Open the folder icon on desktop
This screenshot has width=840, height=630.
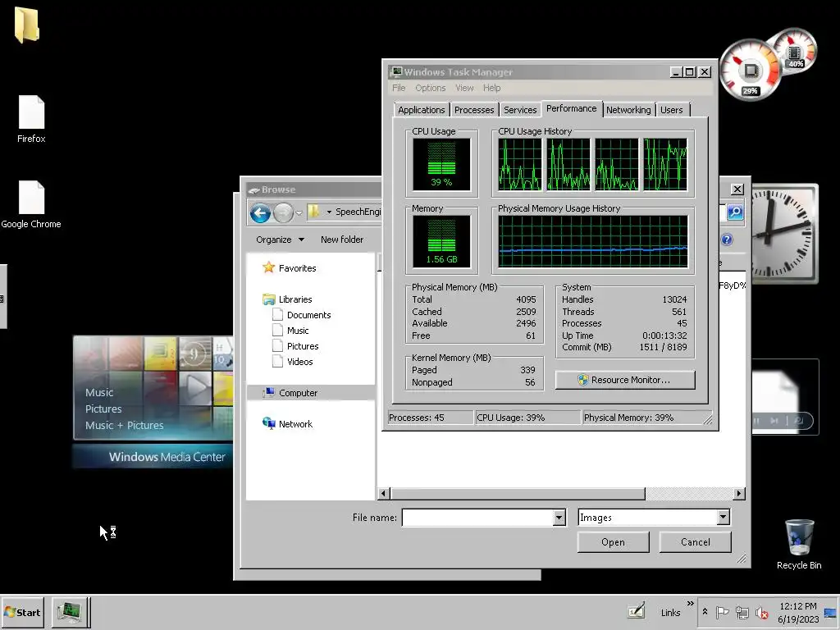(x=27, y=25)
